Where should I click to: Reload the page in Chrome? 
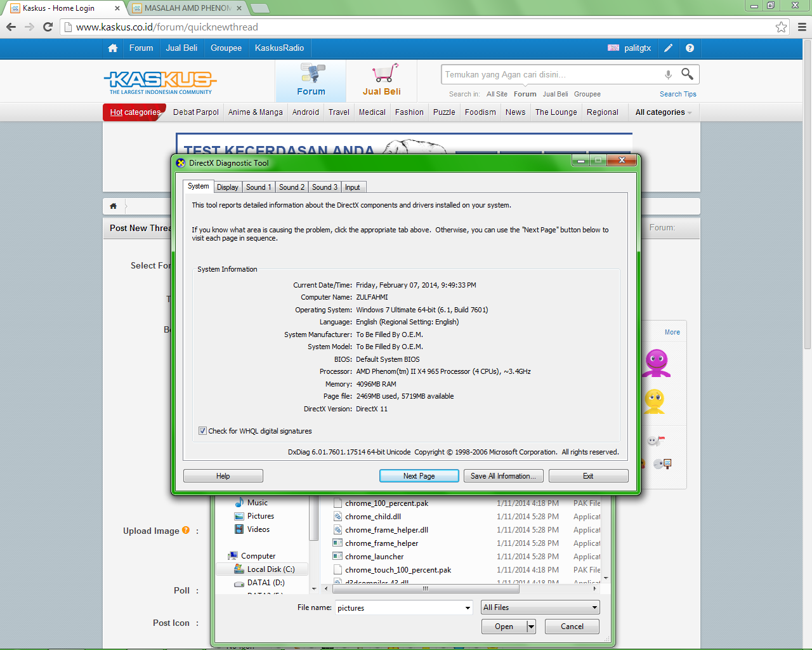(x=48, y=27)
